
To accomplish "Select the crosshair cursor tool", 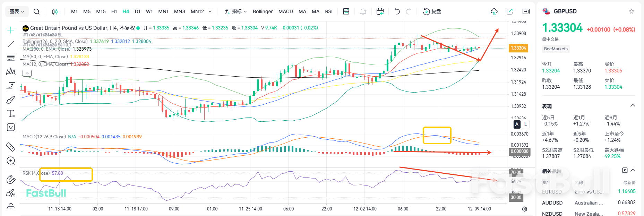I will [x=11, y=31].
